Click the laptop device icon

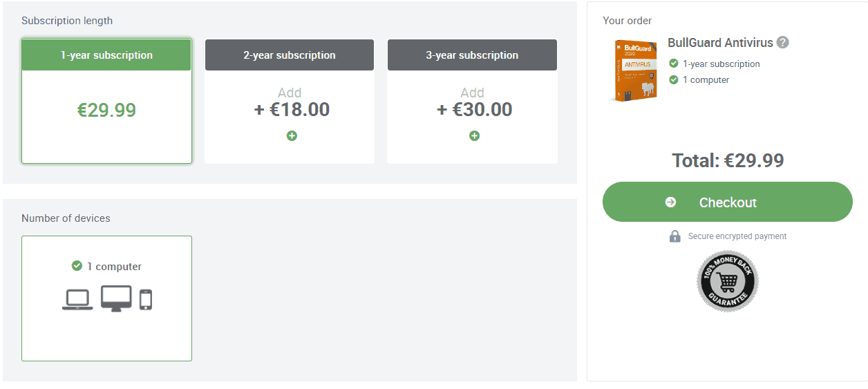click(77, 299)
